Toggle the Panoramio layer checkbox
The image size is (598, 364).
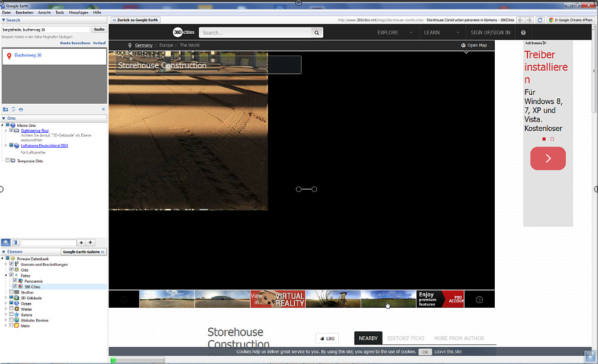click(15, 281)
